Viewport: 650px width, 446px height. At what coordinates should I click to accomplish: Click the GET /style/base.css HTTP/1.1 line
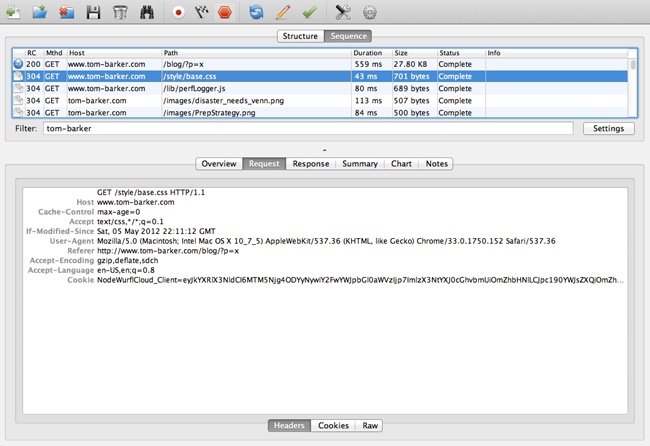pyautogui.click(x=151, y=192)
